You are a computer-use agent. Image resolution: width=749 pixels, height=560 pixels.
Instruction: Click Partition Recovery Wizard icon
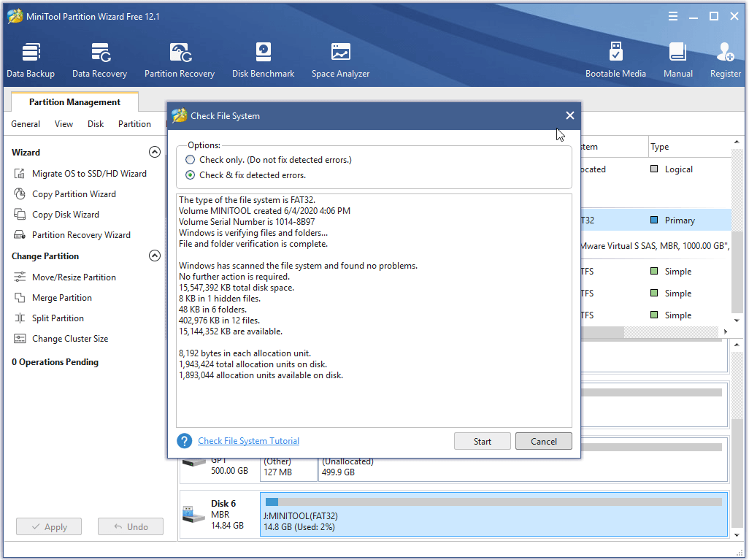(20, 234)
